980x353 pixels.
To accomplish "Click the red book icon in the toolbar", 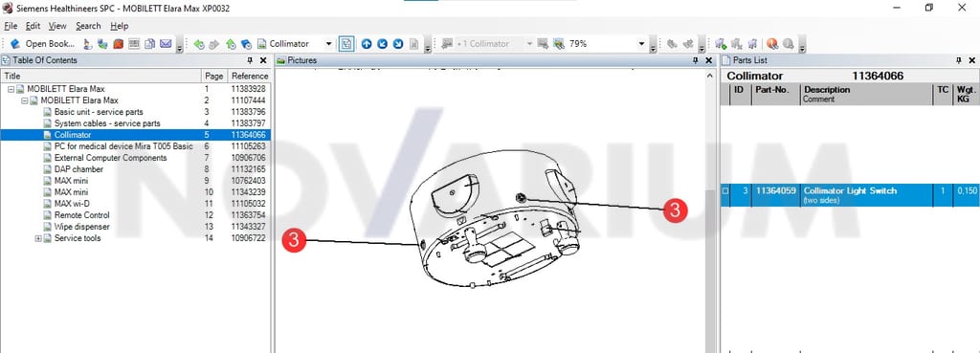I will (x=118, y=44).
